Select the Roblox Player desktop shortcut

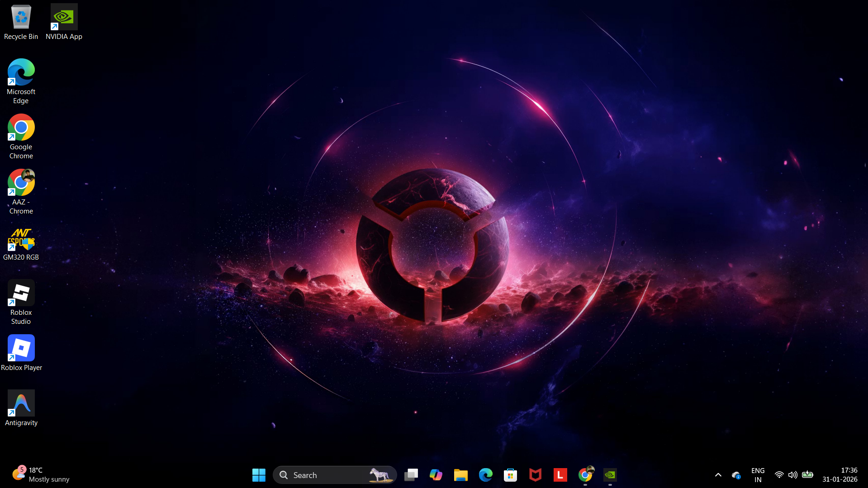point(21,353)
